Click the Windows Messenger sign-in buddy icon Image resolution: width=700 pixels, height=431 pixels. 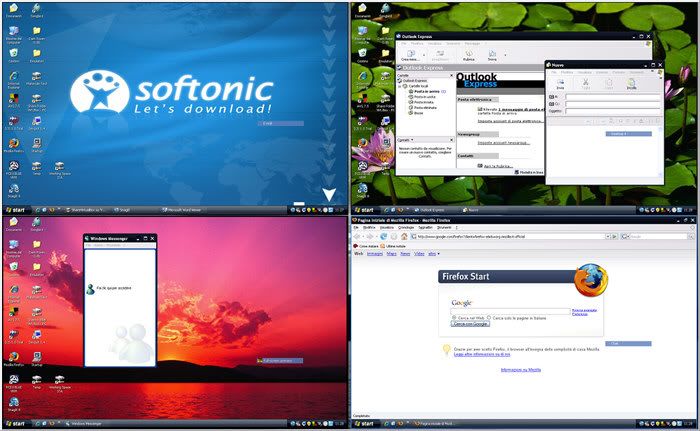click(92, 289)
